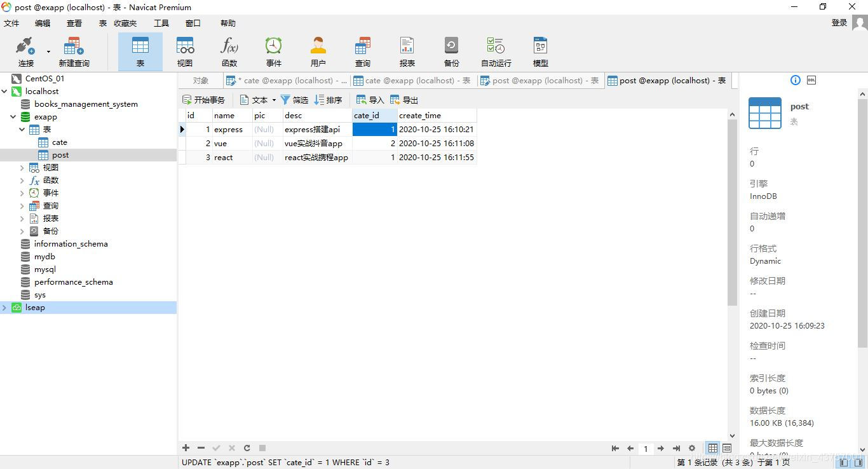Switch to the second cate @exapp tab

(412, 81)
